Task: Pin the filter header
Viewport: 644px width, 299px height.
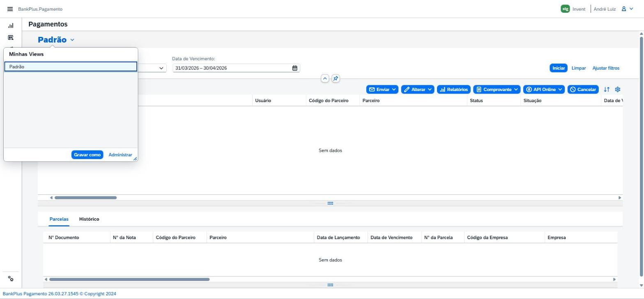Action: pos(336,78)
